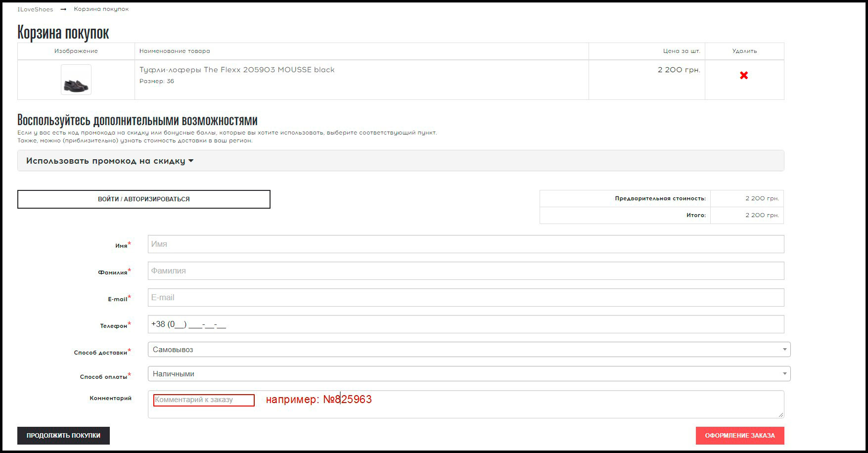
Task: Click the 'Цена за шт.' column header
Action: 682,51
